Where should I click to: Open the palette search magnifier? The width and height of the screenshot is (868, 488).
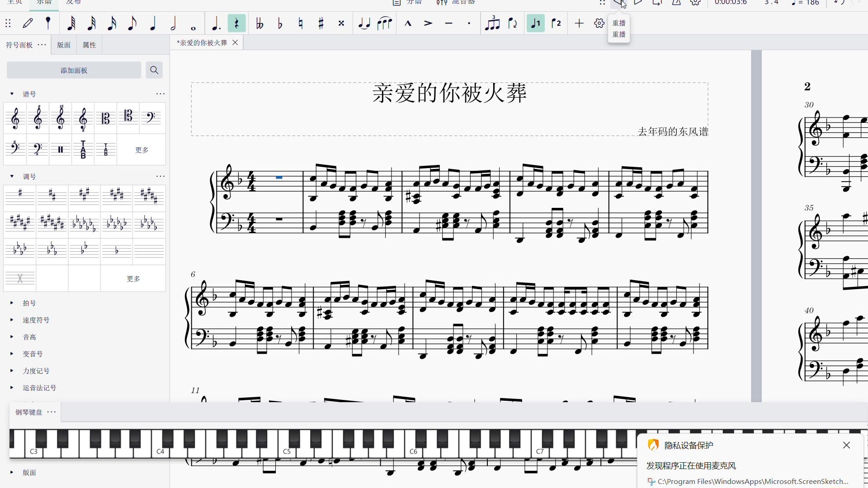pos(154,70)
